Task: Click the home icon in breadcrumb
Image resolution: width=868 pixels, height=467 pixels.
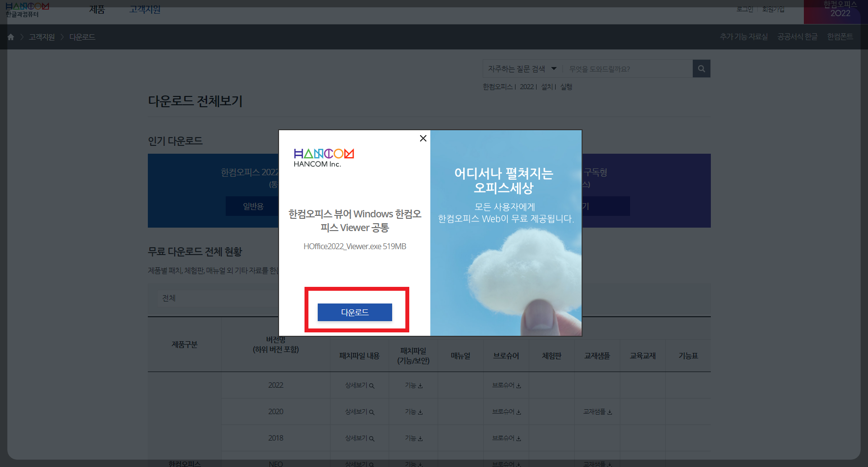Action: [x=11, y=37]
